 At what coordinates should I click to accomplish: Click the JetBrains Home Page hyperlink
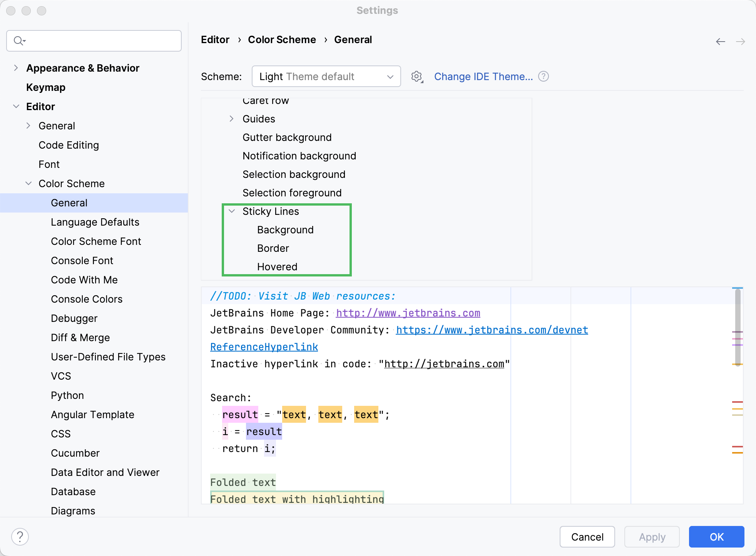[408, 313]
